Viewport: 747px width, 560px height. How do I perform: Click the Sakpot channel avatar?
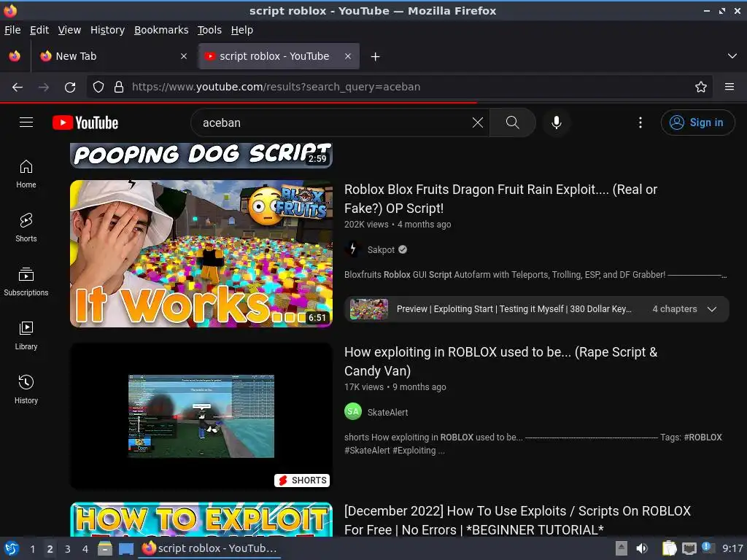pyautogui.click(x=353, y=249)
